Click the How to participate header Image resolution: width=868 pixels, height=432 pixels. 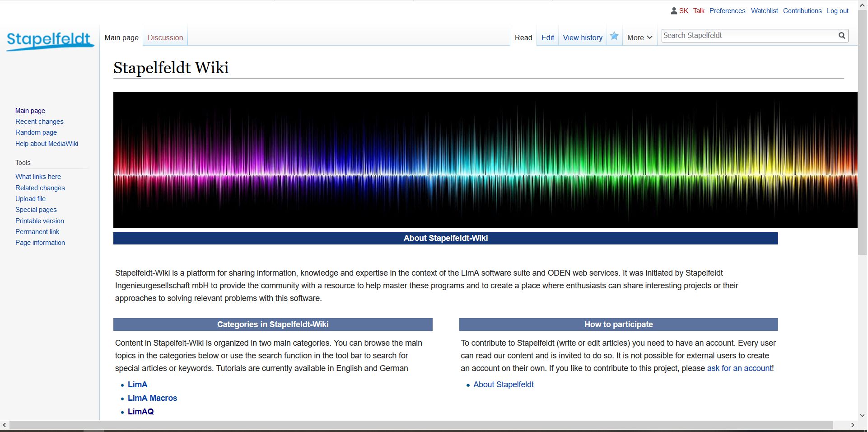[618, 324]
